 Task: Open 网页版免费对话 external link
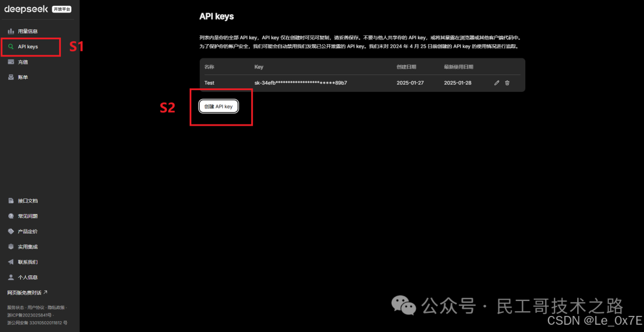(x=27, y=293)
